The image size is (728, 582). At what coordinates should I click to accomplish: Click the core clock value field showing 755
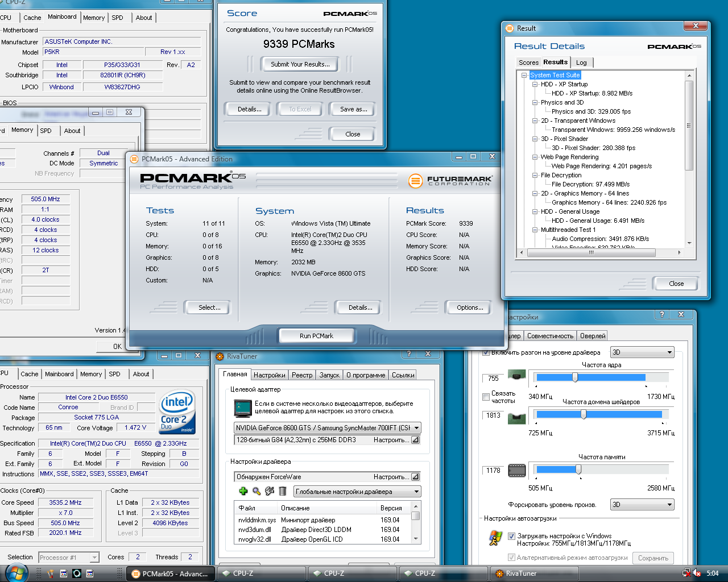pyautogui.click(x=494, y=378)
